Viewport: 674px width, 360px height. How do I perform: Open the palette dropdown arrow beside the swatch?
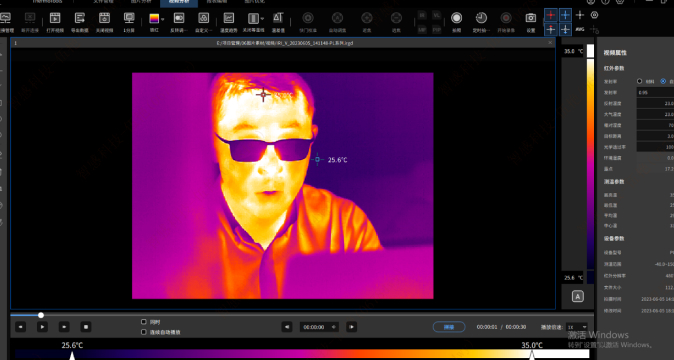[x=162, y=19]
